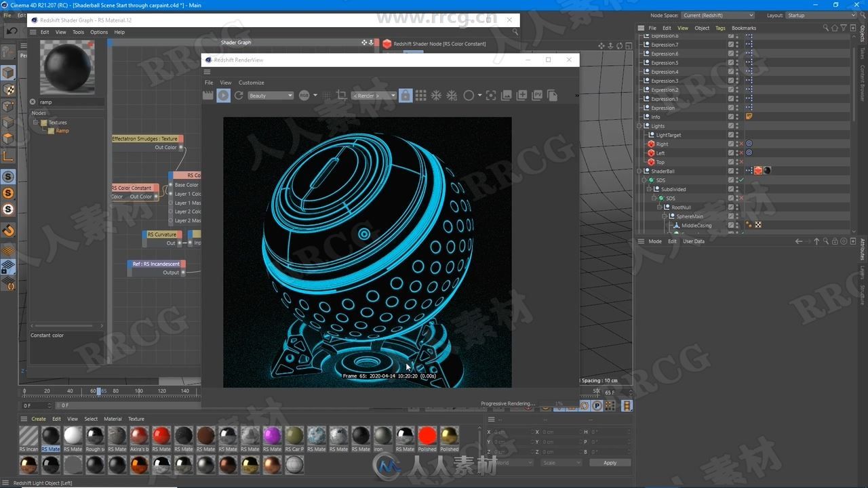Viewport: 868px width, 488px height.
Task: Collapse the Textures folder in Nodes tree
Action: click(35, 123)
